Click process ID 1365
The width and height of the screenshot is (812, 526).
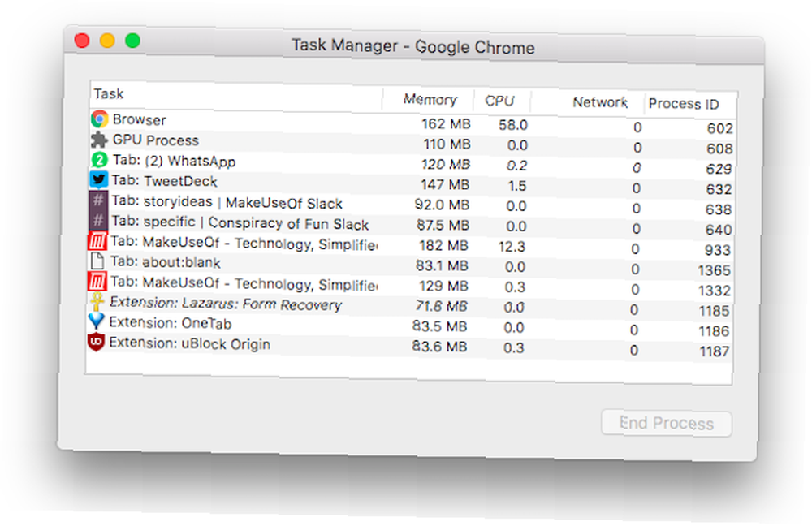[714, 270]
